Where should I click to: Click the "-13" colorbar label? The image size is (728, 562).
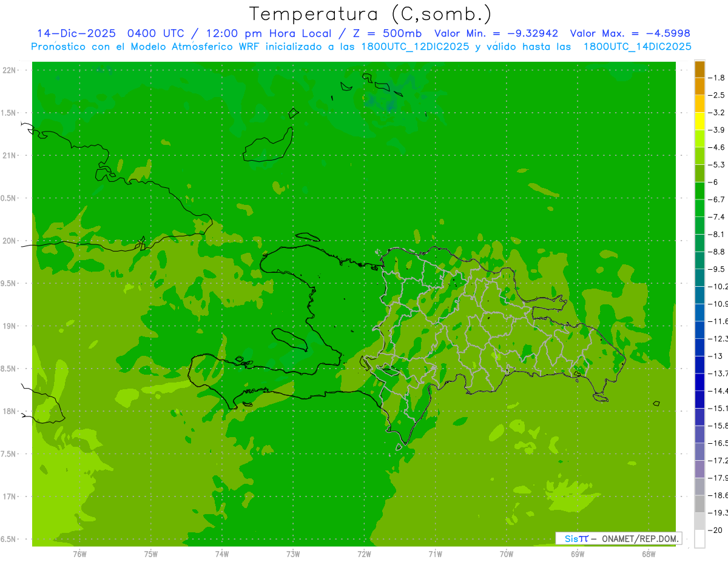coord(715,356)
